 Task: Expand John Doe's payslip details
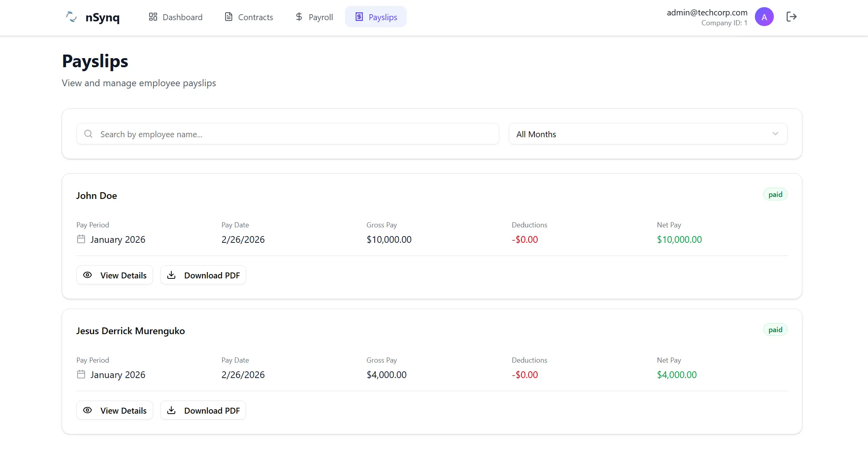pyautogui.click(x=114, y=275)
